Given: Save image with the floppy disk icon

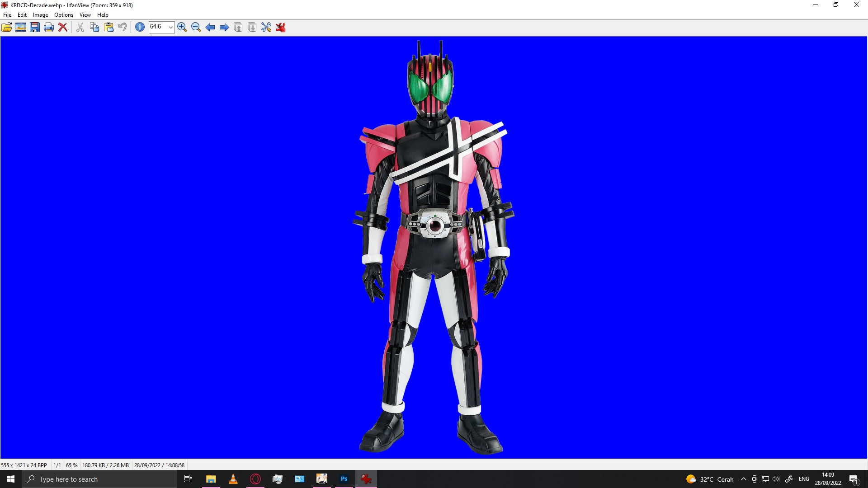Looking at the screenshot, I should (35, 27).
